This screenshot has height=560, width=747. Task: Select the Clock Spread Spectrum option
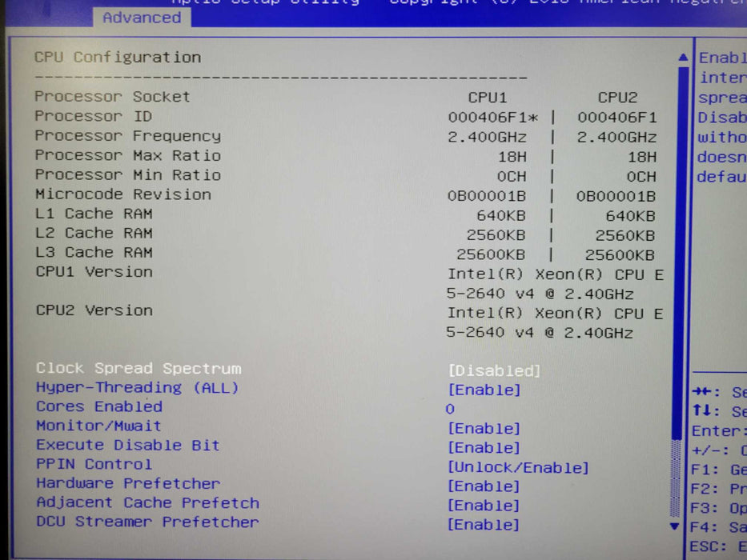pyautogui.click(x=139, y=369)
